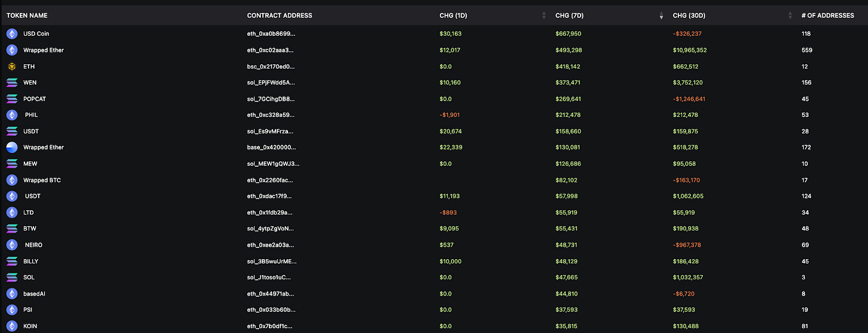This screenshot has width=868, height=333.
Task: Click contract address eth_0xa0b8699...
Action: click(271, 34)
